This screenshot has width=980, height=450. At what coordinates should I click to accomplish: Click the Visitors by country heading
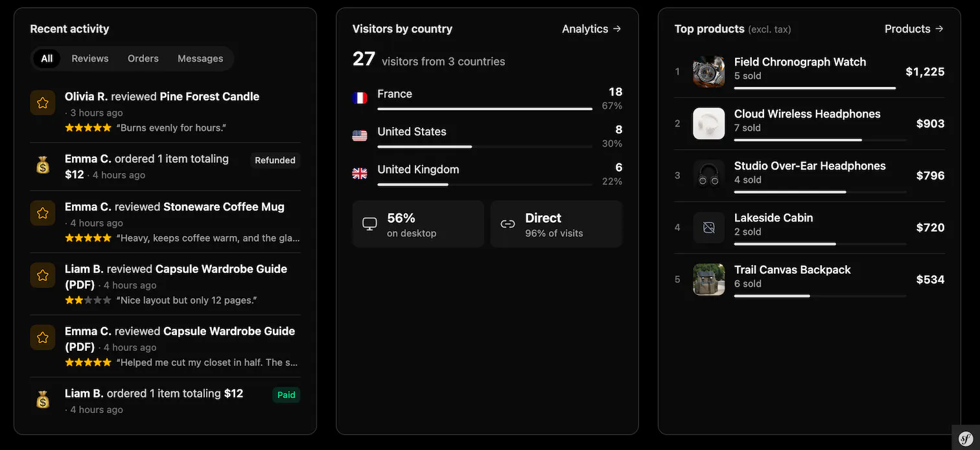click(x=402, y=29)
